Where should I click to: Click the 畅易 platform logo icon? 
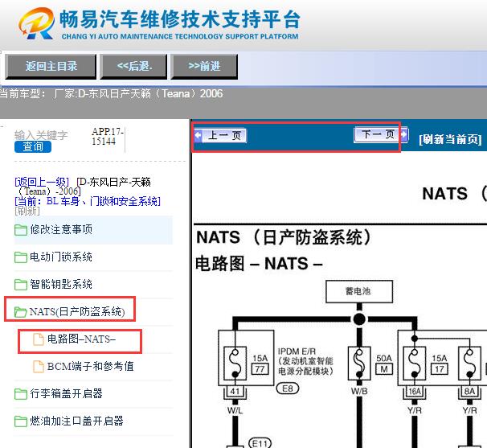tap(37, 23)
